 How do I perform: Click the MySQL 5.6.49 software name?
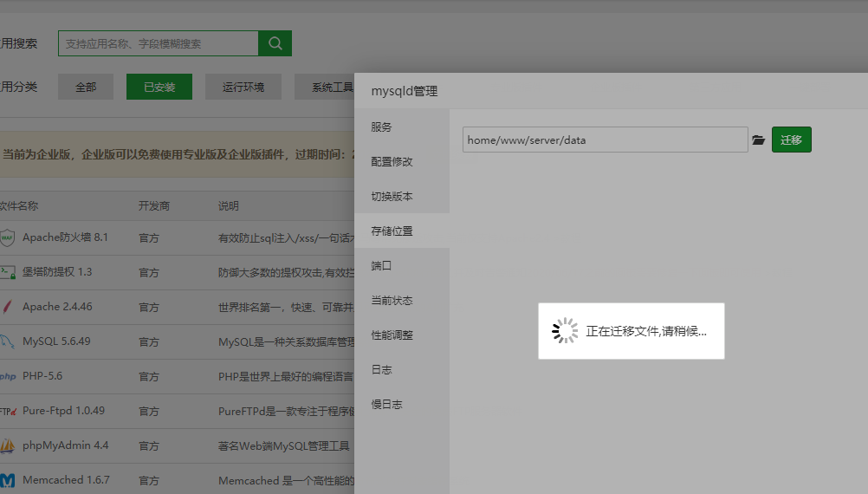click(56, 341)
